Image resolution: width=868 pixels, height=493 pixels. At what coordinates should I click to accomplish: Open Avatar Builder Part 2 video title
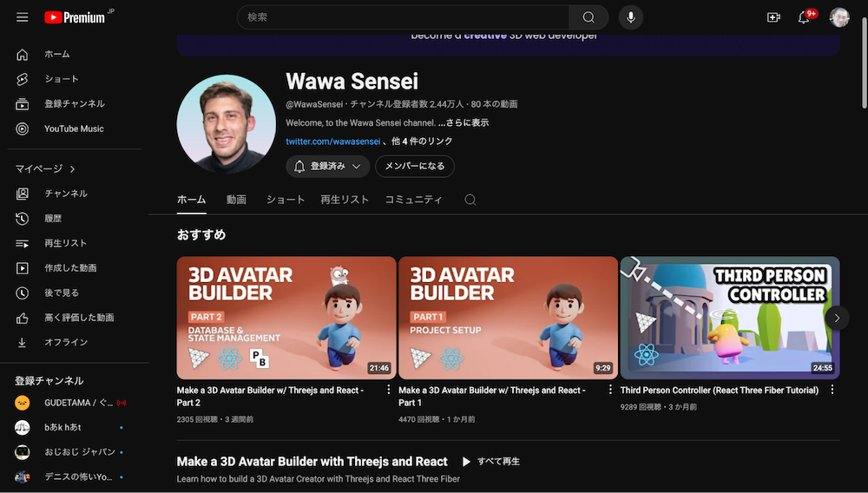271,396
